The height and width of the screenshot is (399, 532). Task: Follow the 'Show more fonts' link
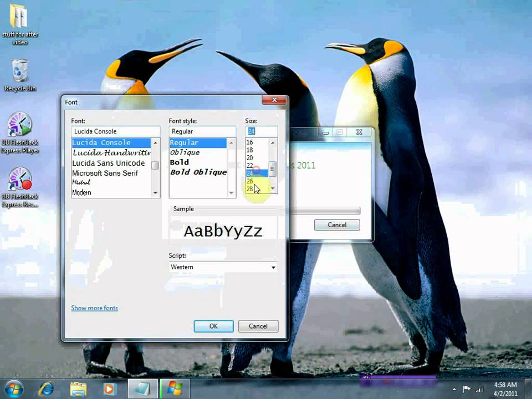pyautogui.click(x=95, y=308)
